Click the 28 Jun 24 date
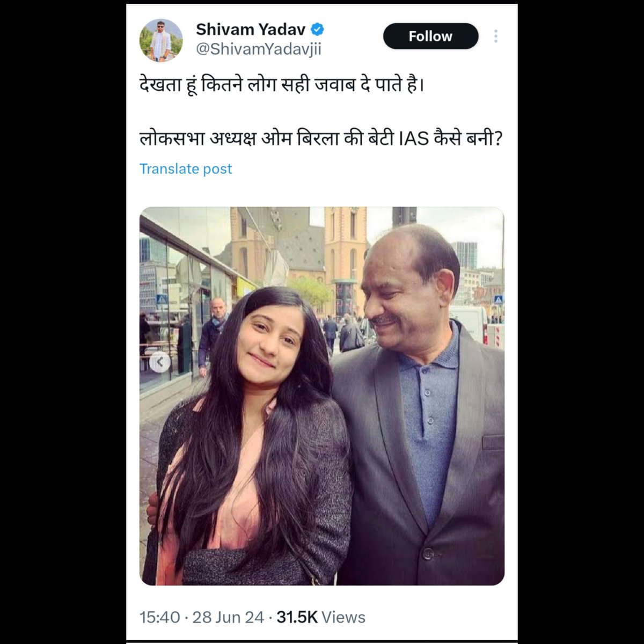Viewport: 644px width, 644px height. coord(228,617)
